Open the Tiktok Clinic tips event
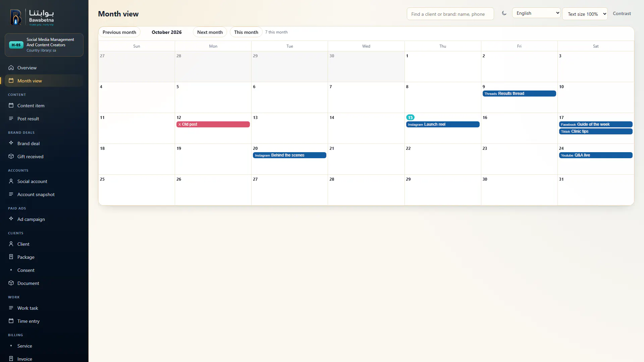 595,131
